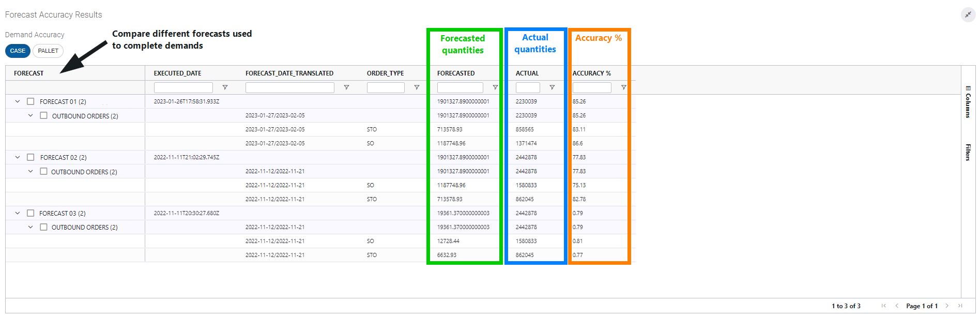The image size is (980, 317).
Task: Go to next page icon
Action: point(947,306)
